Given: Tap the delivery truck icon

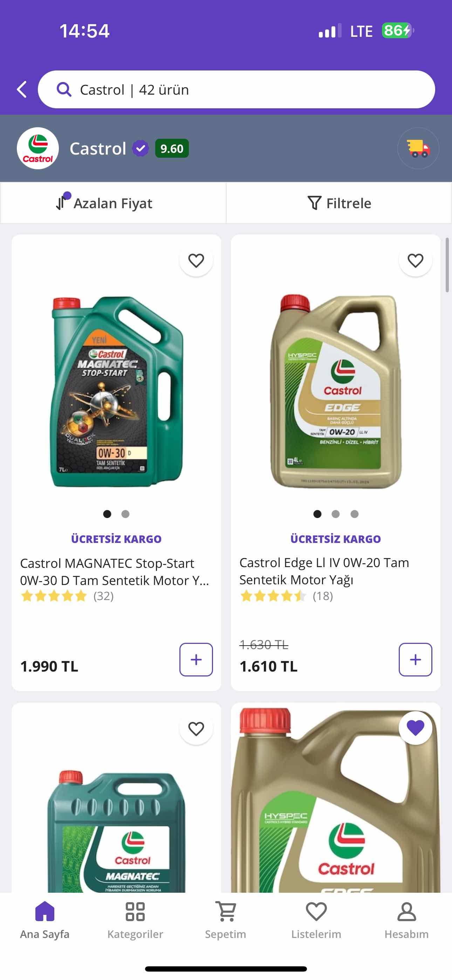Looking at the screenshot, I should 418,148.
